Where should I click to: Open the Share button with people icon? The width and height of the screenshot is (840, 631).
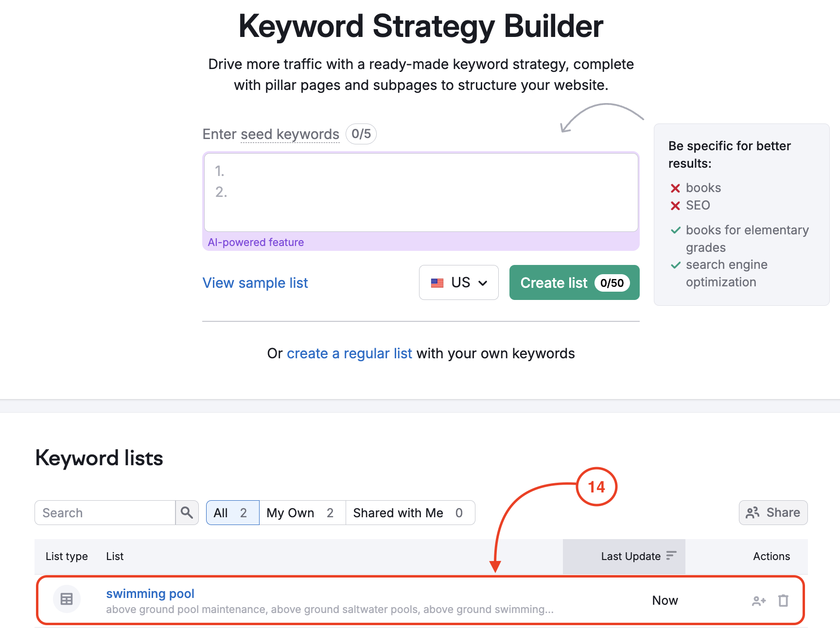[x=772, y=512]
